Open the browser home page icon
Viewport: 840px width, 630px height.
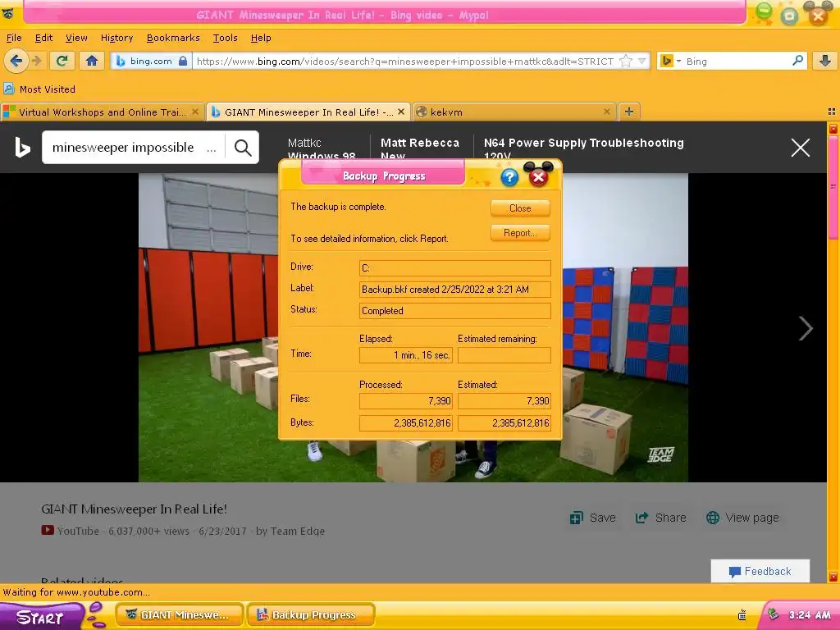pyautogui.click(x=92, y=61)
